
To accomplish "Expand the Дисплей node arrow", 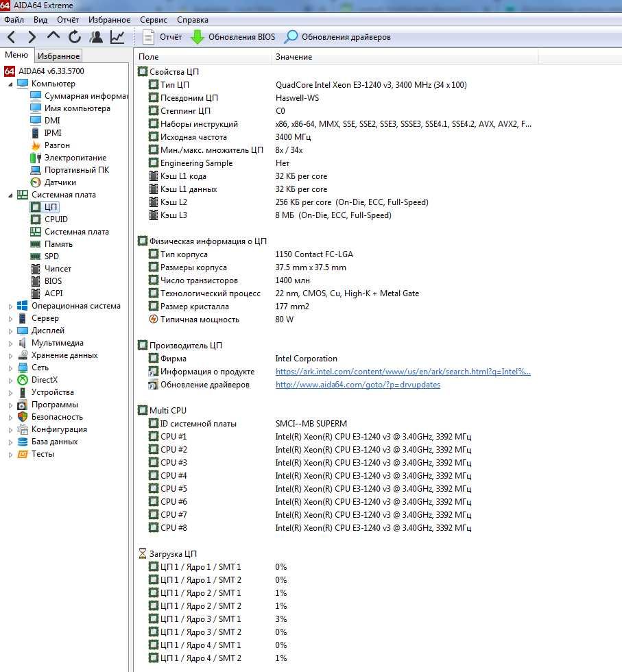I will 10,331.
